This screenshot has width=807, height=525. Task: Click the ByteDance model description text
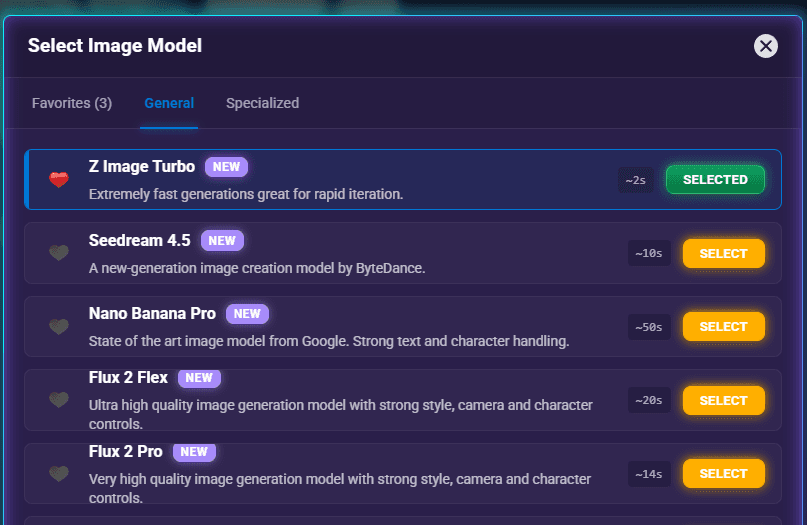pos(257,268)
